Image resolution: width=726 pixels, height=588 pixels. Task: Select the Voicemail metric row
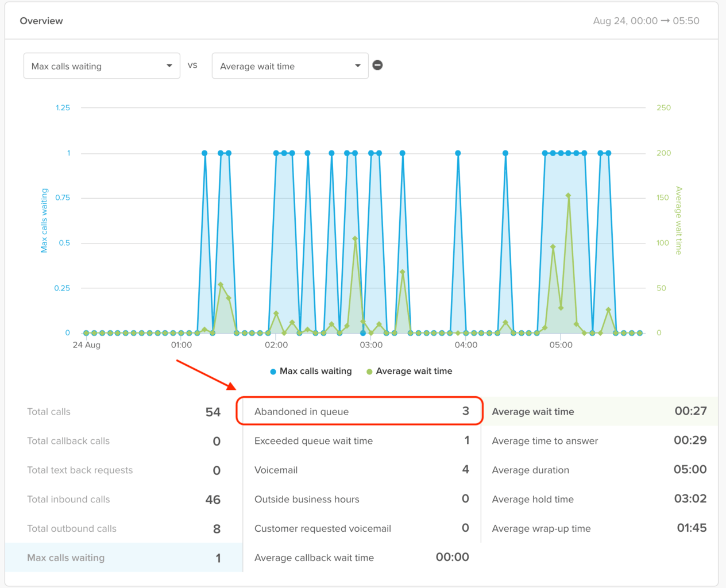tap(361, 470)
